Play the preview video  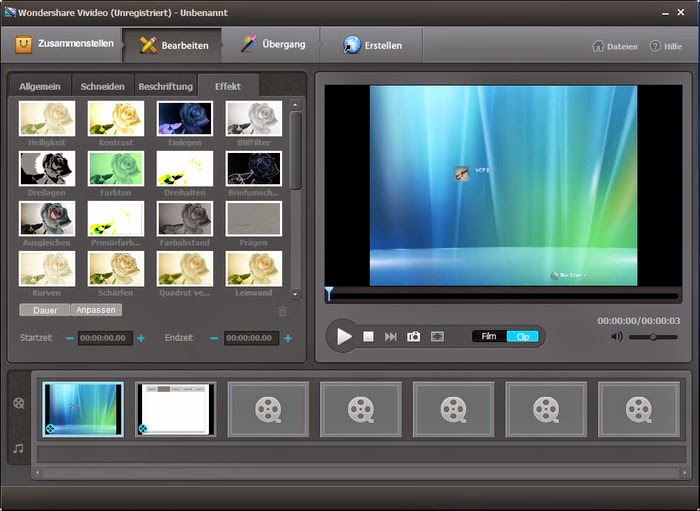(x=344, y=337)
